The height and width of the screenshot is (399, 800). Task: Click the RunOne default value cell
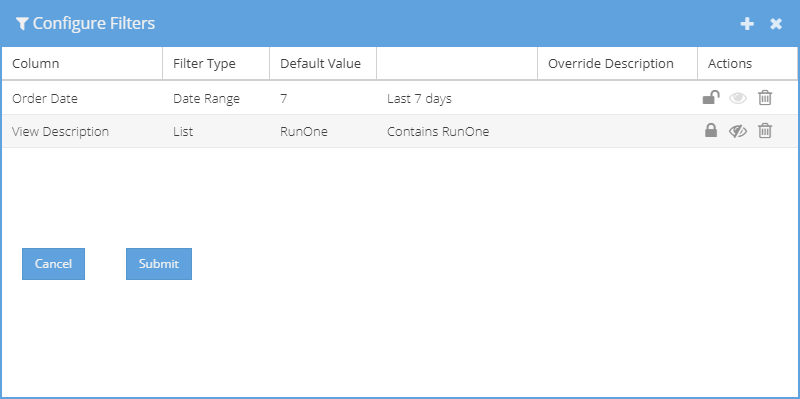(x=323, y=131)
